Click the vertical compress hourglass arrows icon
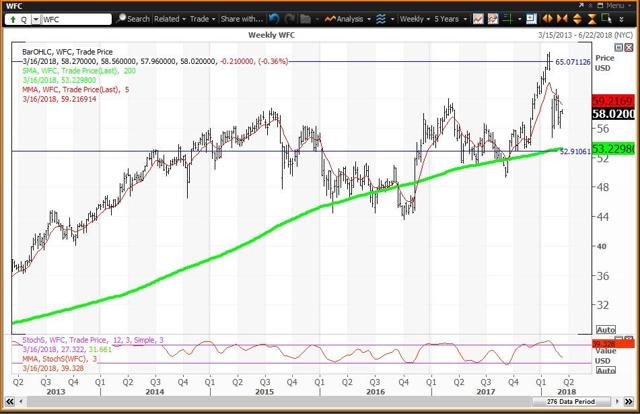The width and height of the screenshot is (640, 414). [592, 19]
